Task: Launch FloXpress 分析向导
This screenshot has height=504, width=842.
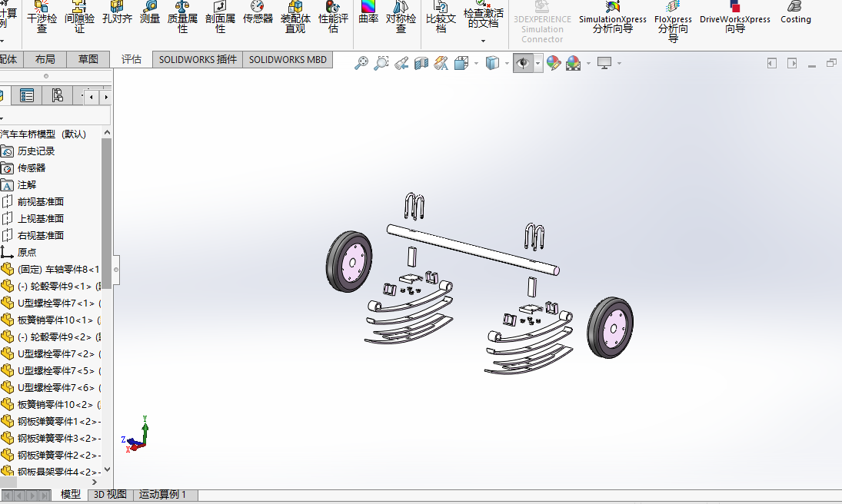Action: click(673, 22)
